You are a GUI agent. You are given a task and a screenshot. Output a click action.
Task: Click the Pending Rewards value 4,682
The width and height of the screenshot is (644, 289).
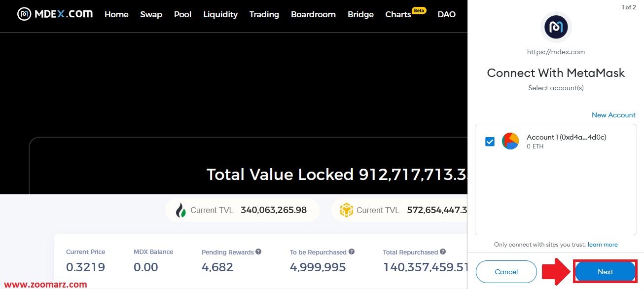pos(217,267)
